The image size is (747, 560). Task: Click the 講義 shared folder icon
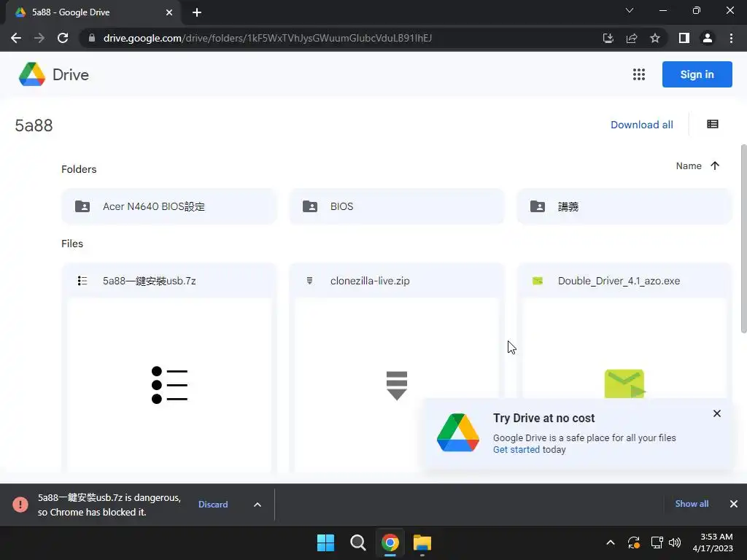point(538,206)
